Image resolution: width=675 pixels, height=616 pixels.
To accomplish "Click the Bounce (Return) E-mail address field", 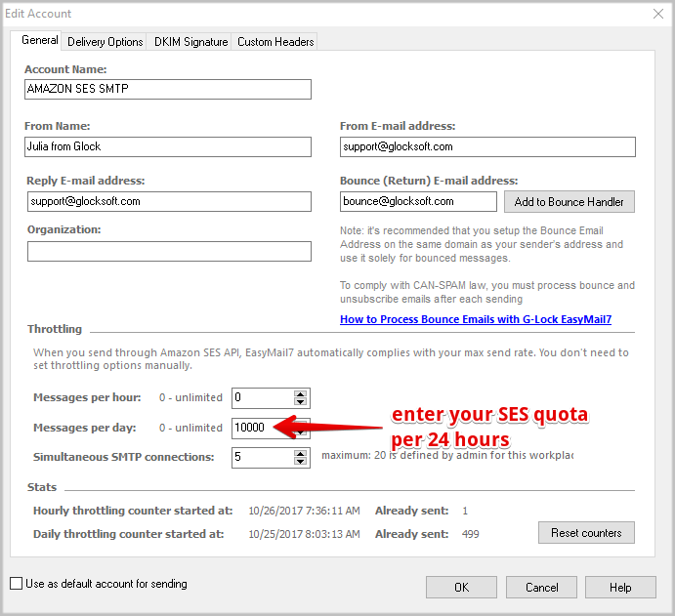I will tap(418, 201).
